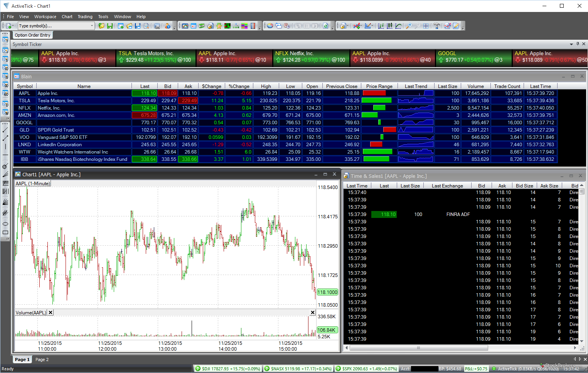Click Time & Sales horizontal scrollbar thumb
Image resolution: width=588 pixels, height=373 pixels.
tap(418, 348)
